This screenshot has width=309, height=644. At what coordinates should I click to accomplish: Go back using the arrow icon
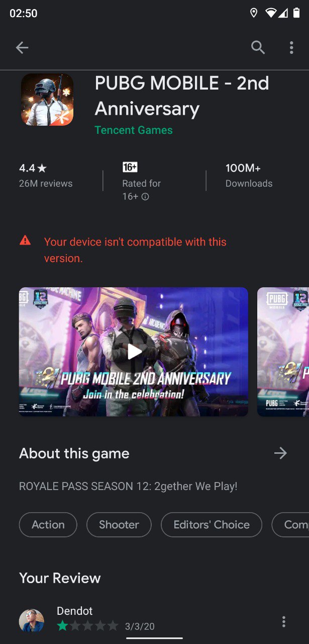coord(22,48)
